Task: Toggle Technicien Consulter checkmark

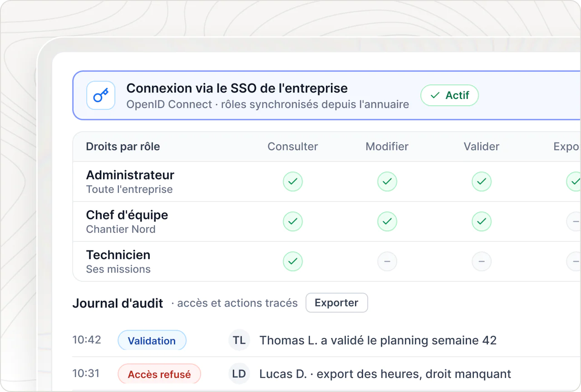Action: (x=293, y=261)
